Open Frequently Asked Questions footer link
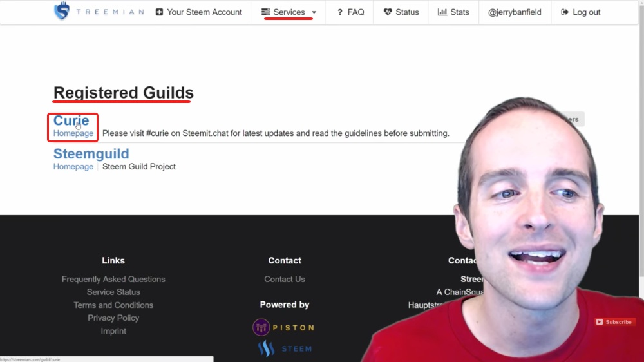 tap(113, 279)
